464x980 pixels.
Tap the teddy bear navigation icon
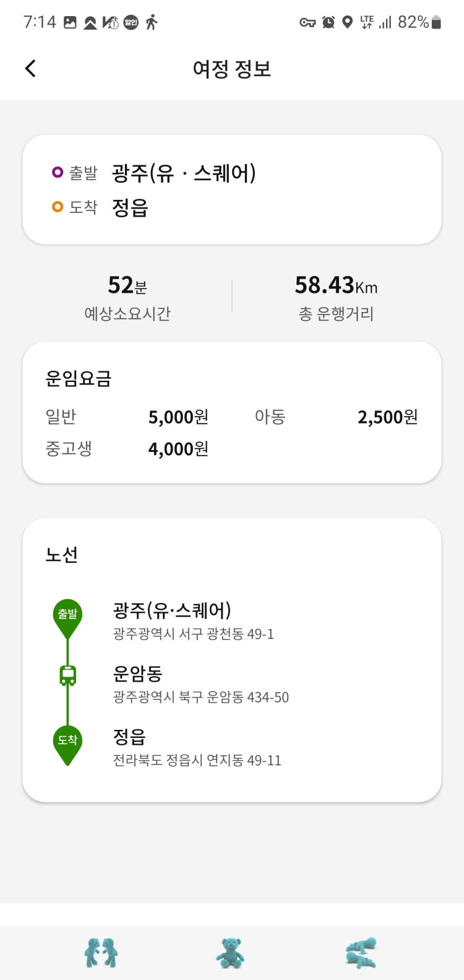coord(230,953)
